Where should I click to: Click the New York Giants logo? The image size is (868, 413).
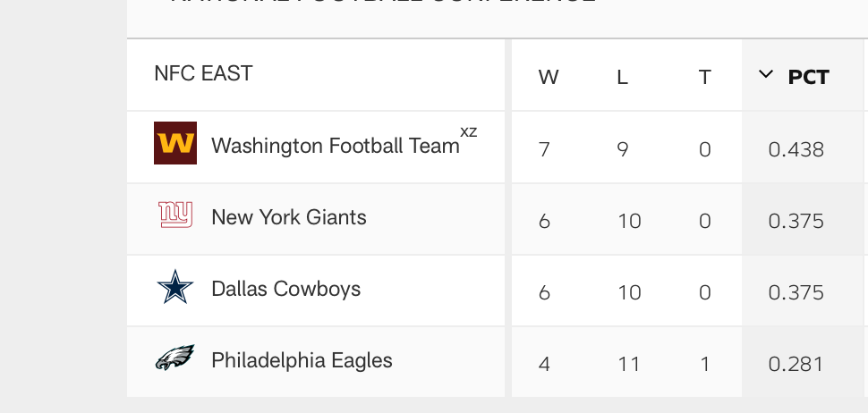pyautogui.click(x=174, y=215)
